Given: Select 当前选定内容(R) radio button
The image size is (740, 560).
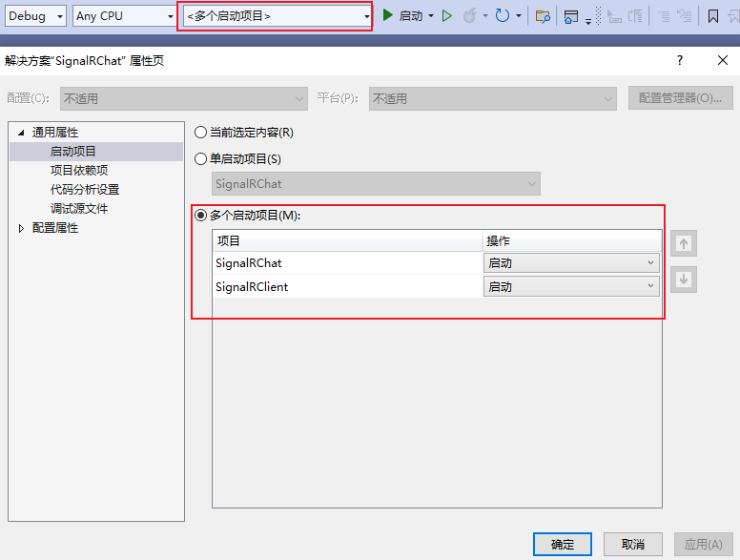Looking at the screenshot, I should pyautogui.click(x=200, y=133).
